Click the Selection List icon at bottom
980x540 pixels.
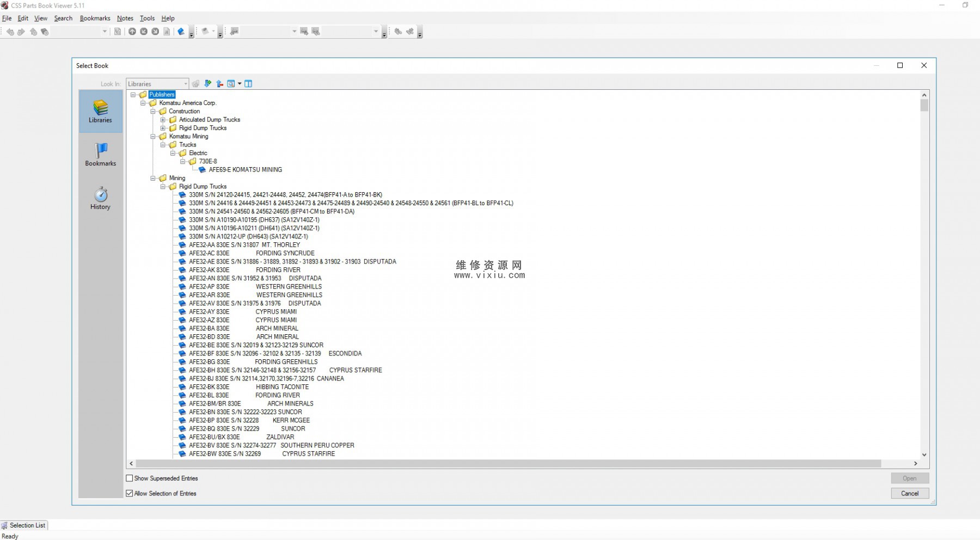click(x=4, y=525)
